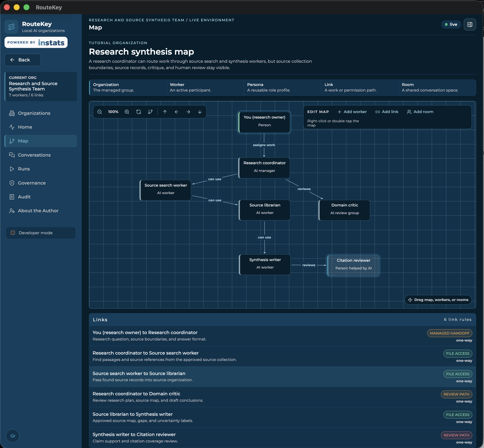The width and height of the screenshot is (484, 448).
Task: Click the 6 link rules count
Action: (x=458, y=320)
